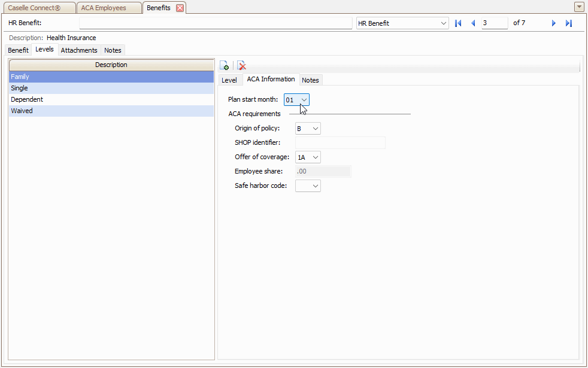The width and height of the screenshot is (588, 368).
Task: Select the Dependent level row
Action: pos(111,99)
